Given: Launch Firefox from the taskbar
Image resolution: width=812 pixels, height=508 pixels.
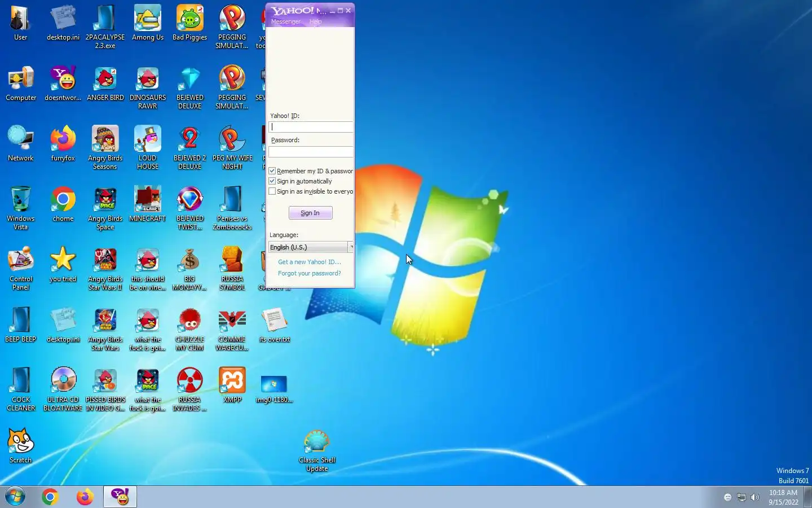Looking at the screenshot, I should [85, 497].
